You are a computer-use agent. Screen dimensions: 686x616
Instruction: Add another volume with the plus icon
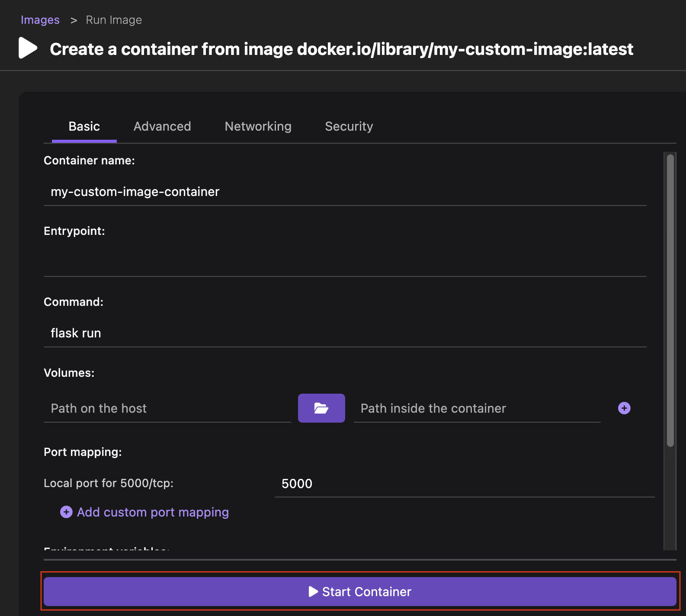[624, 408]
